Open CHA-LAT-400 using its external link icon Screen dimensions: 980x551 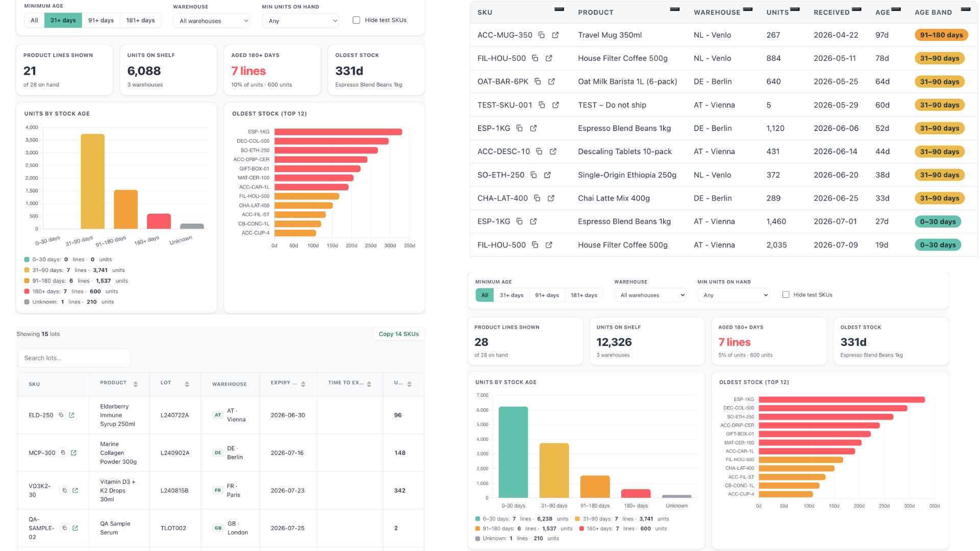tap(551, 198)
